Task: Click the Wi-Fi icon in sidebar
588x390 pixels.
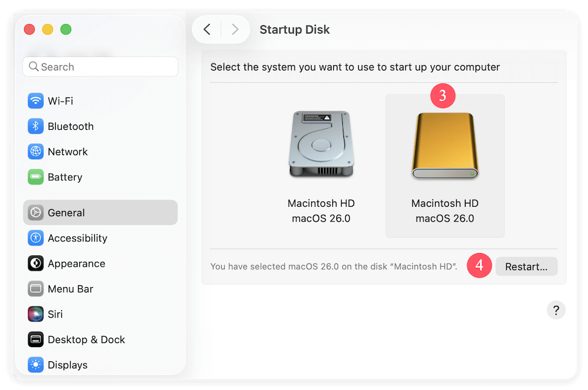Action: click(36, 101)
